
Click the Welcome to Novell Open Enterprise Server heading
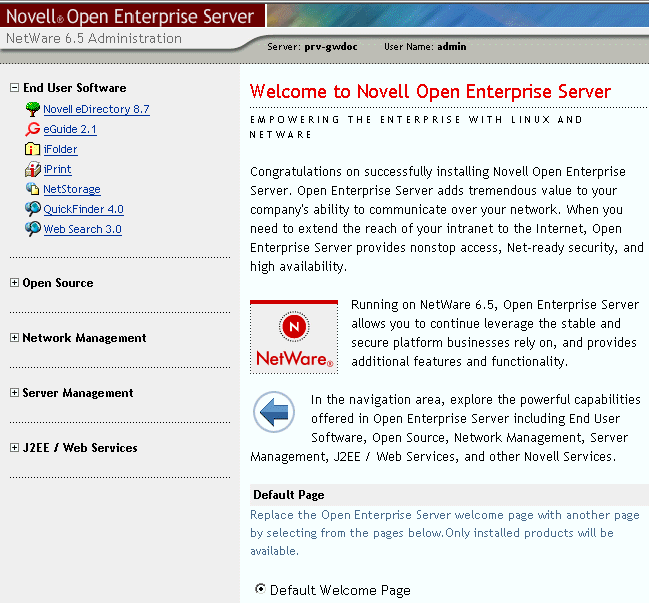[x=430, y=91]
